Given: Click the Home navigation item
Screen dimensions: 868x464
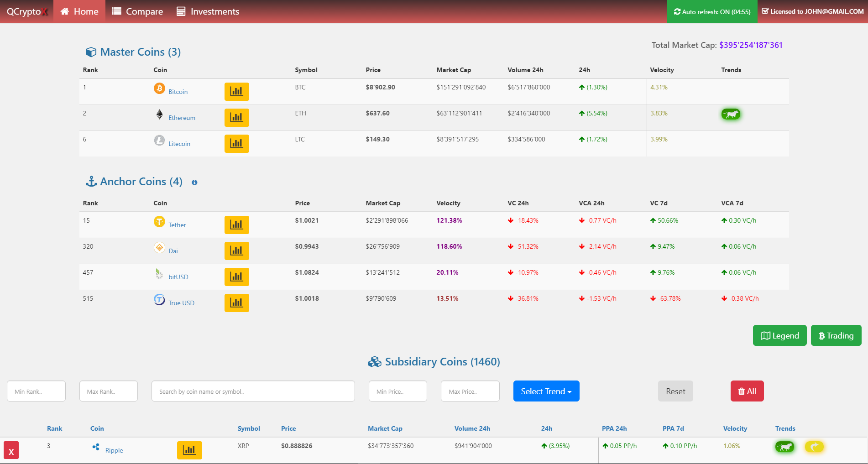Looking at the screenshot, I should tap(79, 11).
